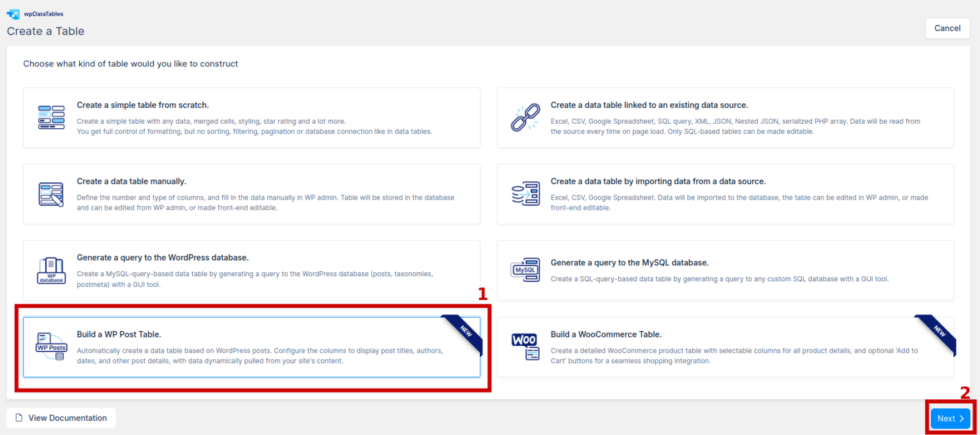This screenshot has width=980, height=435.
Task: Click the wpDataTables logo
Action: tap(13, 13)
